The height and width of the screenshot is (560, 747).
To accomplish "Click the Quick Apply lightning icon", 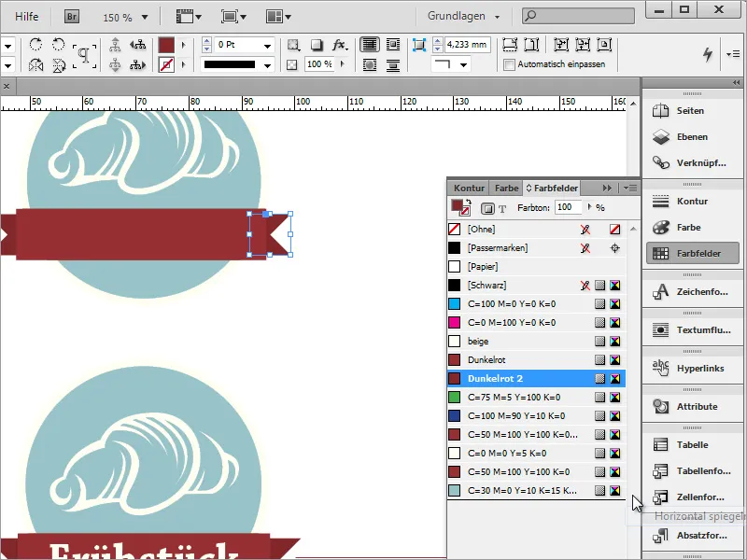I will coord(708,54).
